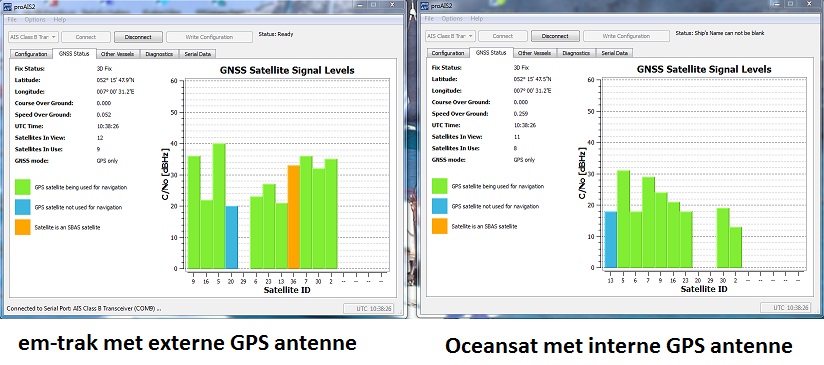Click the blue satellite 13 bar in right chart
The width and height of the screenshot is (824, 365).
click(611, 239)
